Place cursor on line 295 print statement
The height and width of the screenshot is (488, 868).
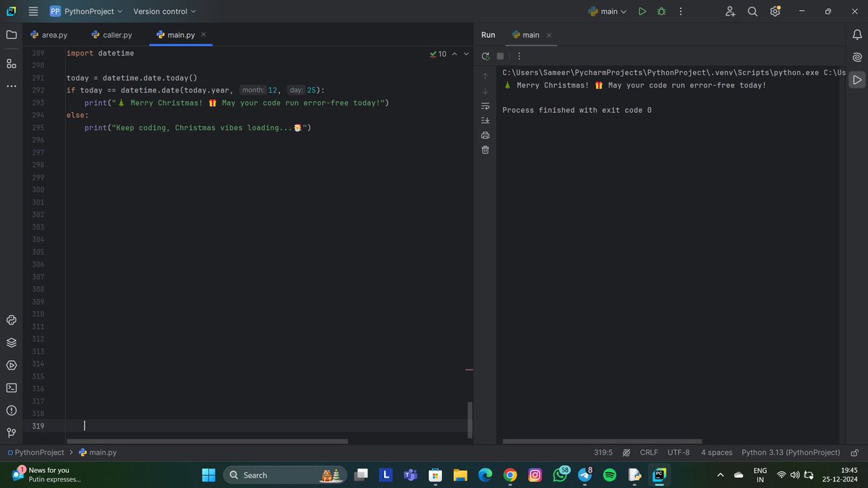tap(197, 128)
